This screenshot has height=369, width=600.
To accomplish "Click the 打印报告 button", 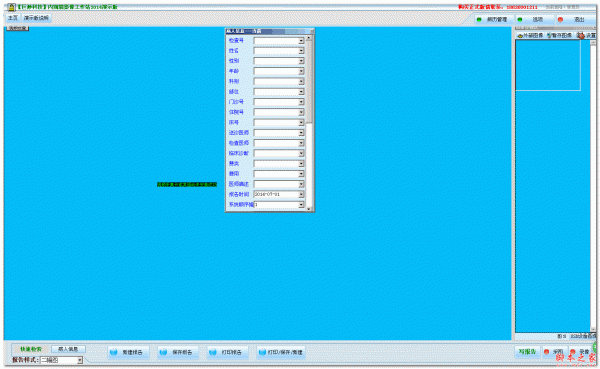I will [x=227, y=352].
